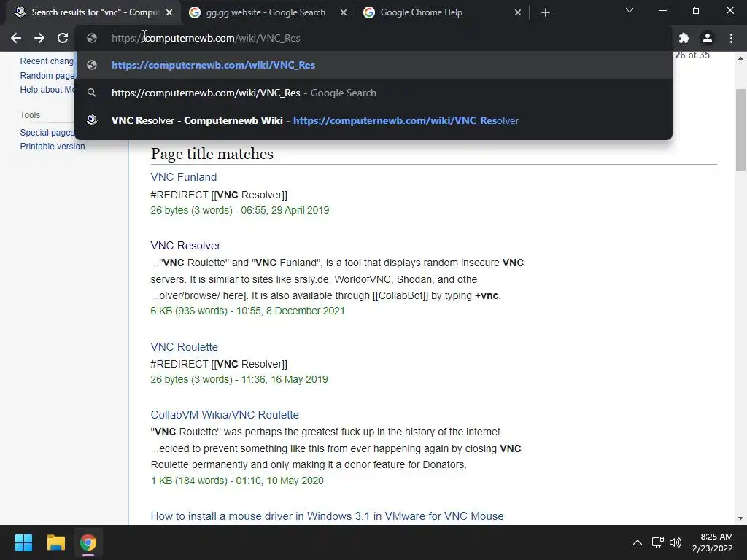Click the '1 KB (184 words) - 01:10, 10 May 2020' text
This screenshot has height=560, width=747.
237,481
